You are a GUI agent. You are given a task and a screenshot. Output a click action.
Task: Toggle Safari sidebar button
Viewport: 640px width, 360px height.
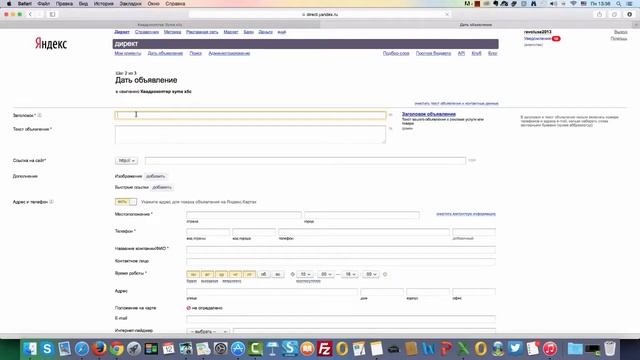(52, 14)
